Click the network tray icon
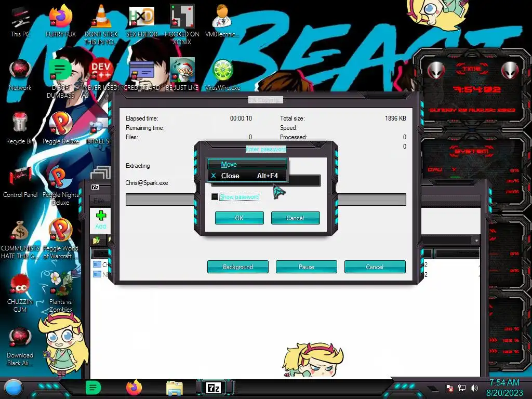 (462, 388)
